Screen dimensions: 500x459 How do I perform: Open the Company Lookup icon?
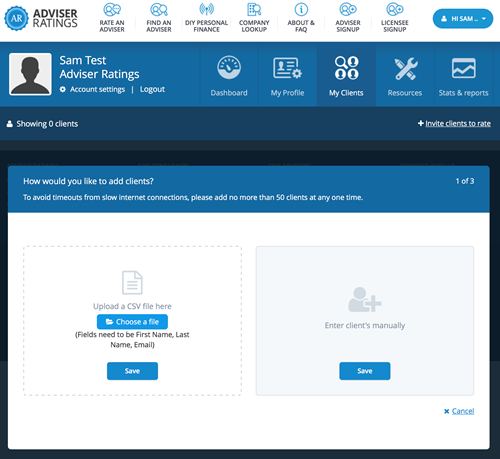[x=254, y=9]
